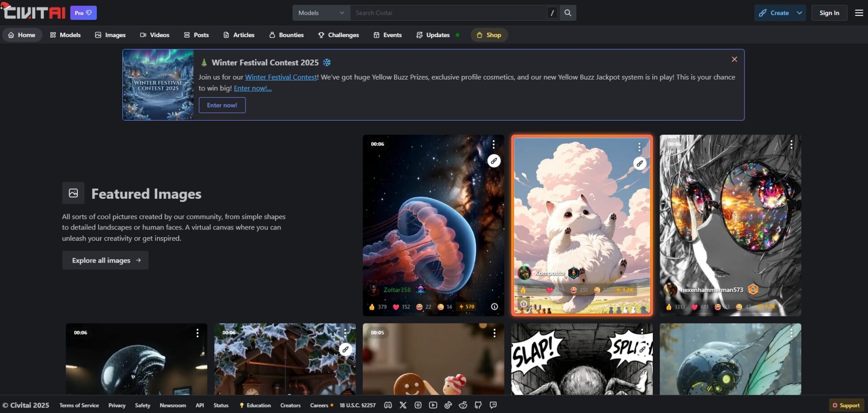This screenshot has width=868, height=413.
Task: Switch to the Challenges tab
Action: coord(338,35)
